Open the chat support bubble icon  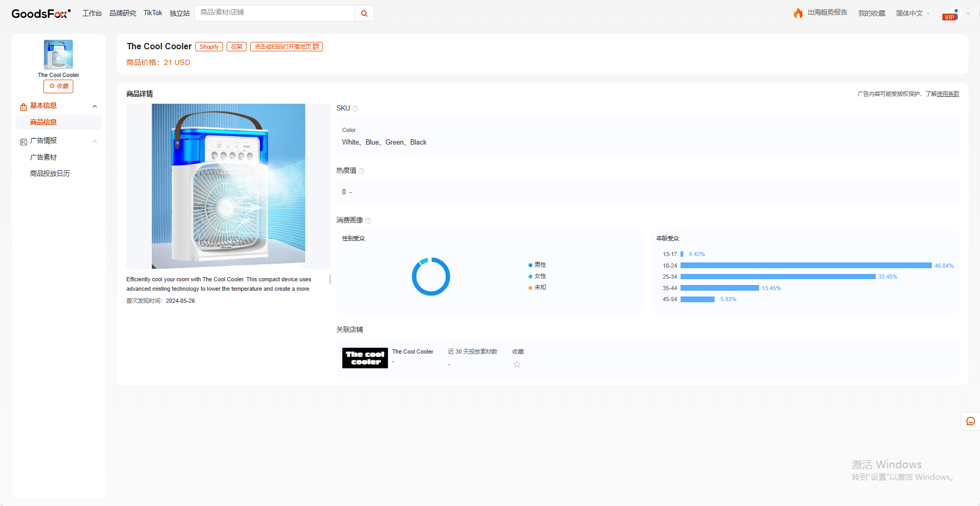pos(971,421)
